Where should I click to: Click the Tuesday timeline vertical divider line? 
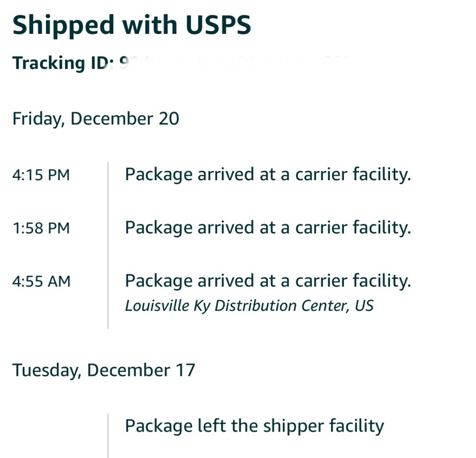click(108, 435)
